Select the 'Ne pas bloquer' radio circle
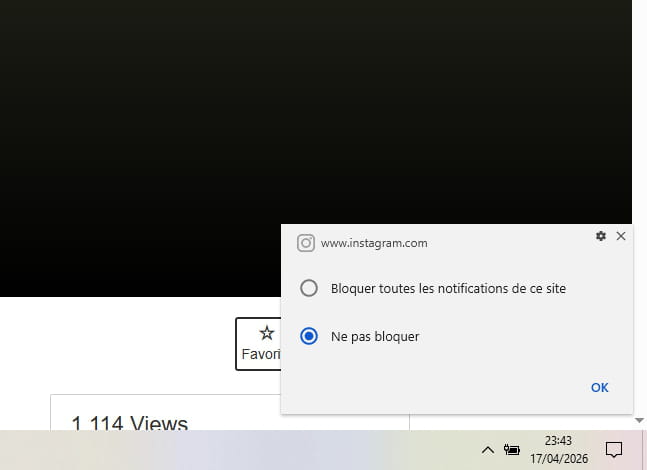The width and height of the screenshot is (647, 470). coord(309,336)
